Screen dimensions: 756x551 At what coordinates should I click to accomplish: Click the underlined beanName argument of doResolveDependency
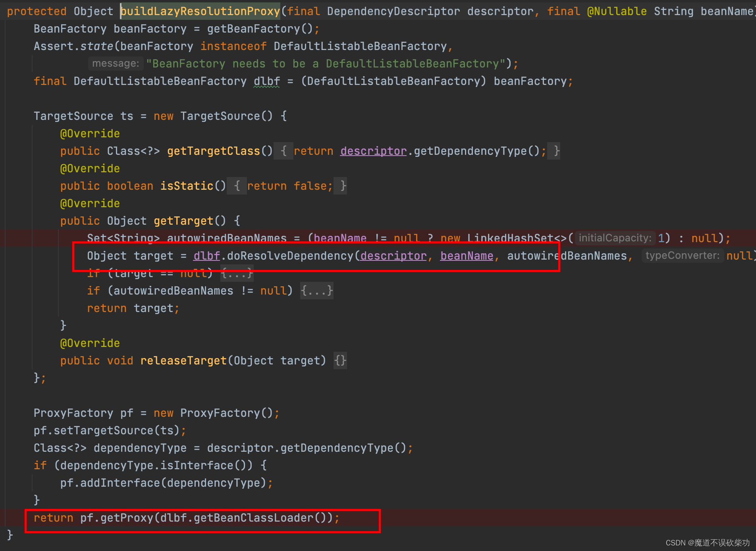[467, 256]
